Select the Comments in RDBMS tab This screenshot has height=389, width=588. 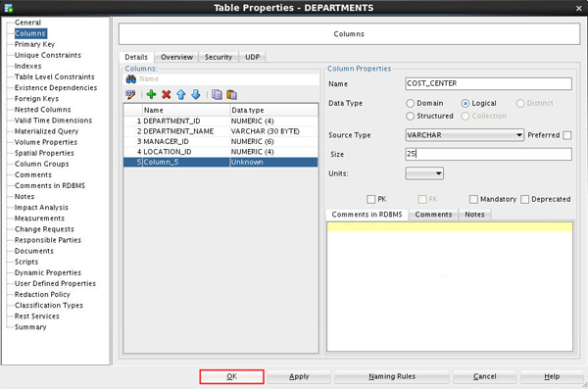(x=367, y=215)
